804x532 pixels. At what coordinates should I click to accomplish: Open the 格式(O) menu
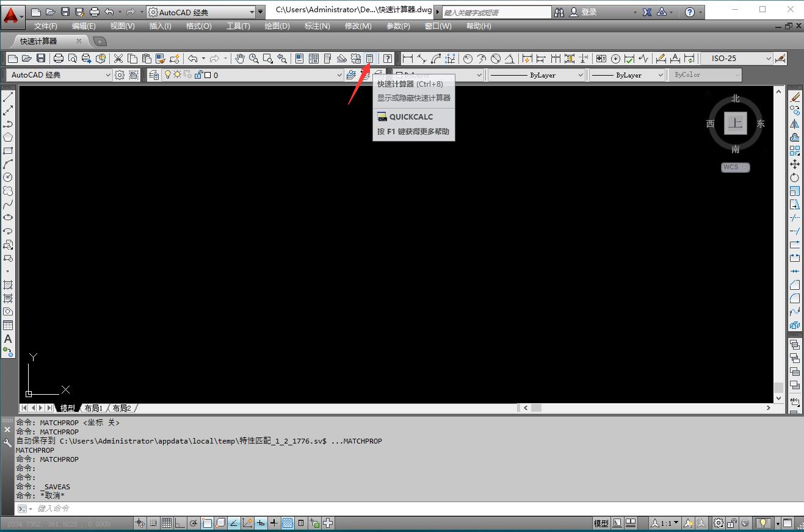[198, 26]
